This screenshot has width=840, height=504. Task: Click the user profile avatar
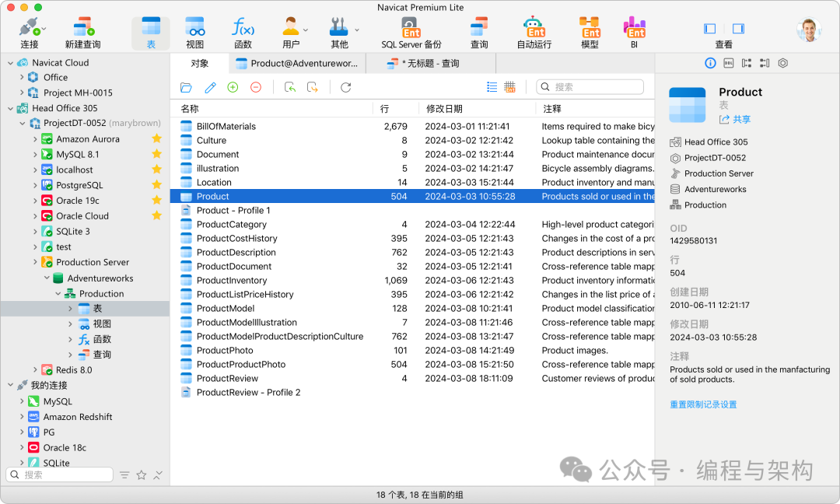tap(809, 30)
